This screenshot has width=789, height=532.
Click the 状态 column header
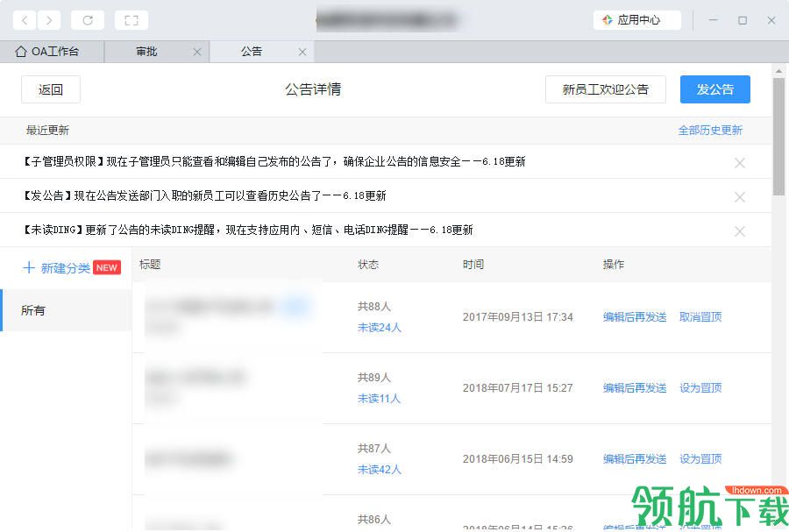coord(368,265)
